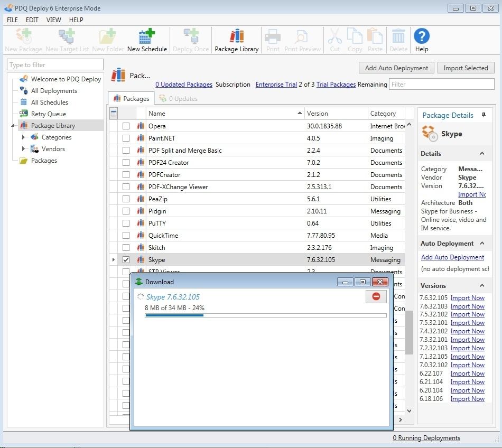Screen dimensions: 502x448
Task: Select All Deployments in the tree
Action: 54,90
